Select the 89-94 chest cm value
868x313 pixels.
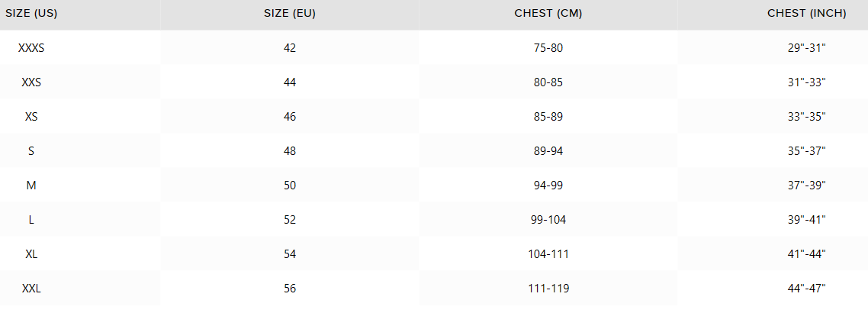pyautogui.click(x=548, y=151)
